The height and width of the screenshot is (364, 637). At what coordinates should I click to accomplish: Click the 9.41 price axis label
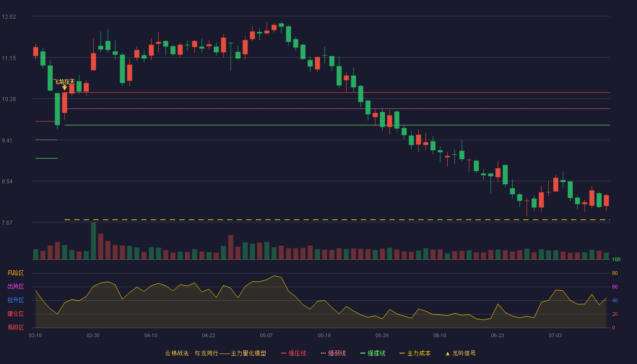click(7, 141)
